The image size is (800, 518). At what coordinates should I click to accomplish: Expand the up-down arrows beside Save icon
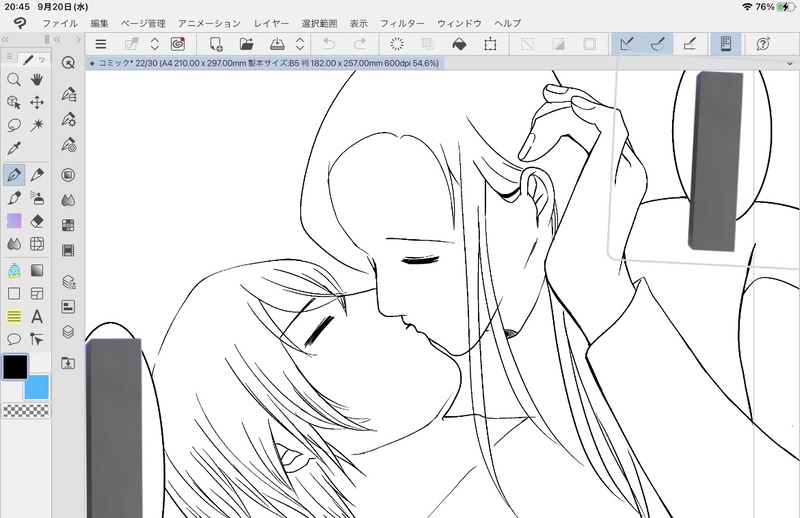pyautogui.click(x=300, y=44)
